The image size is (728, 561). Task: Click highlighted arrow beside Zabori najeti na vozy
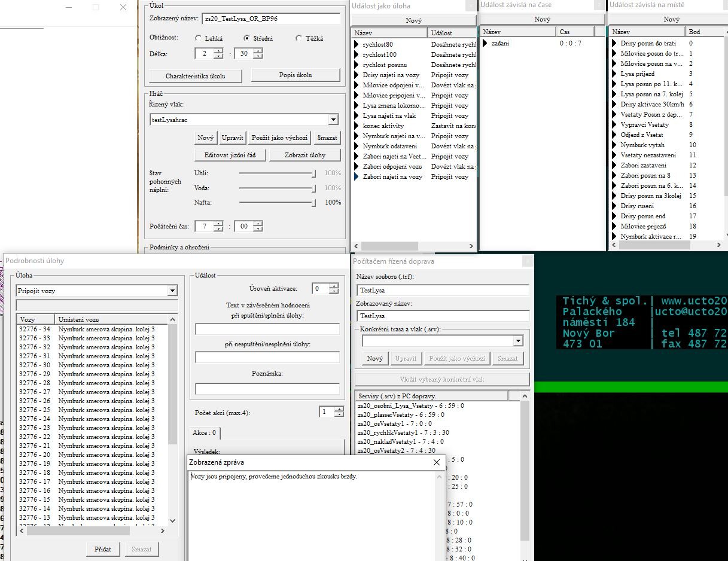[357, 177]
